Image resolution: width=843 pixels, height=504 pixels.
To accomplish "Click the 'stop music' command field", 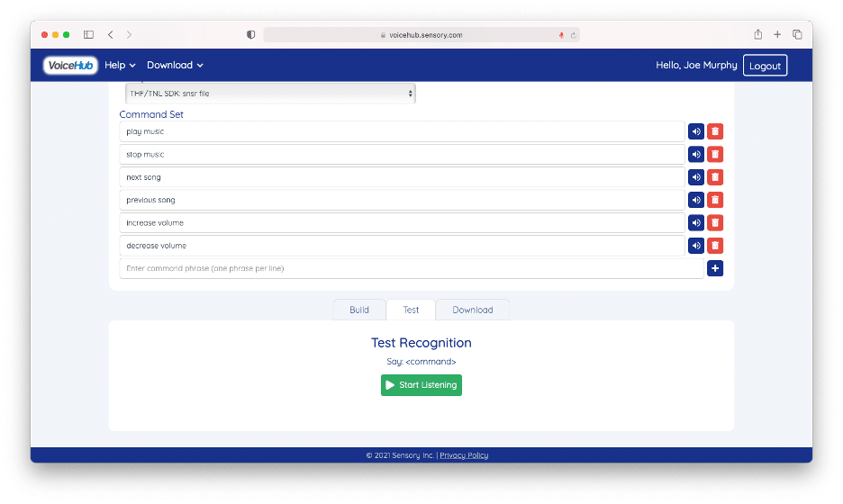I will tap(403, 154).
